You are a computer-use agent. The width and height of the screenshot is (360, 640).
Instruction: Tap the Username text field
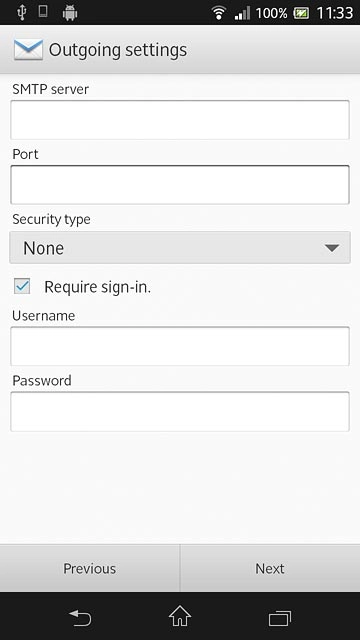pos(180,346)
